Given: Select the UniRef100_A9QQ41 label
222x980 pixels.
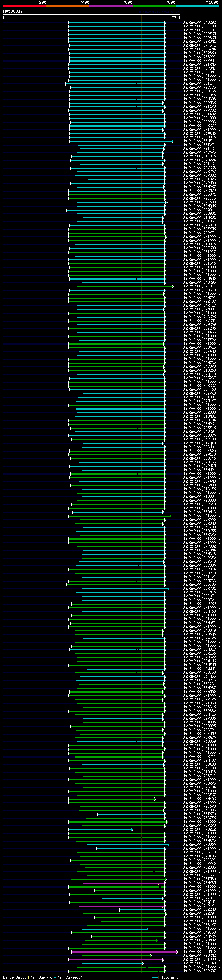Looking at the screenshot, I should pyautogui.click(x=199, y=210).
